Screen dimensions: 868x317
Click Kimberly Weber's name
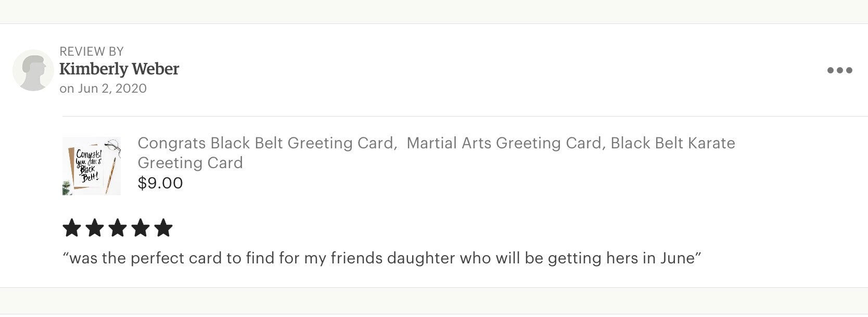pyautogui.click(x=119, y=69)
